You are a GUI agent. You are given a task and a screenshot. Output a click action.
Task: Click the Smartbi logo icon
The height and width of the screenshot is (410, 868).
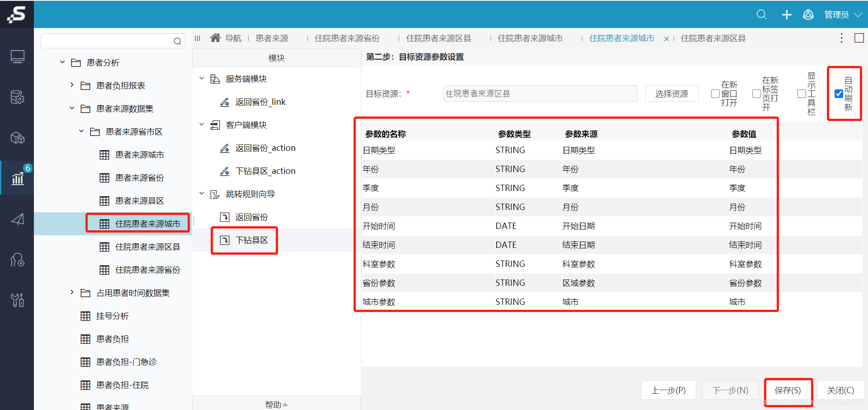(x=16, y=14)
